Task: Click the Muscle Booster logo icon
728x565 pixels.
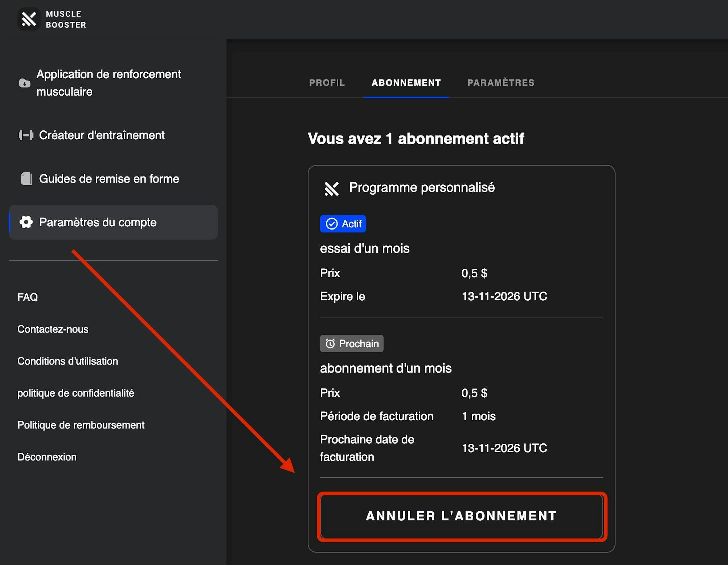Action: (x=29, y=19)
